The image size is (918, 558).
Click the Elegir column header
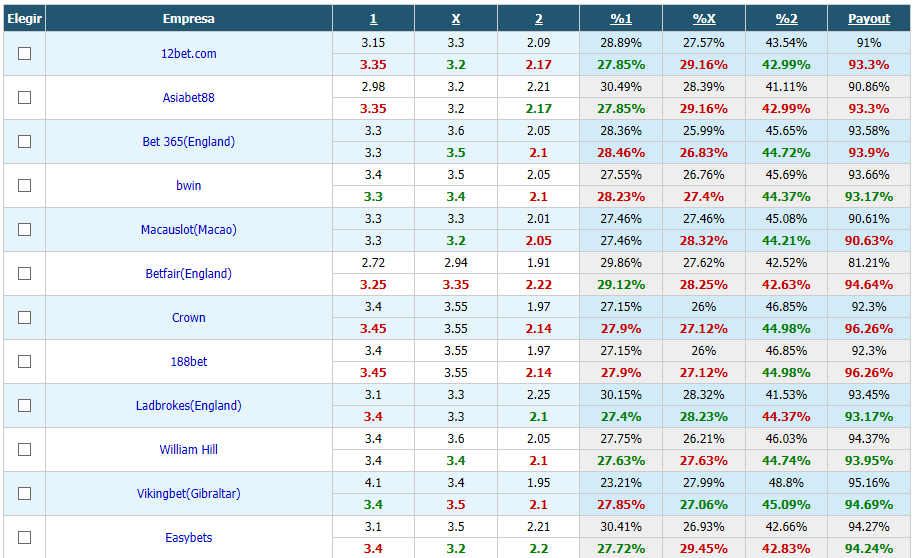tap(25, 19)
